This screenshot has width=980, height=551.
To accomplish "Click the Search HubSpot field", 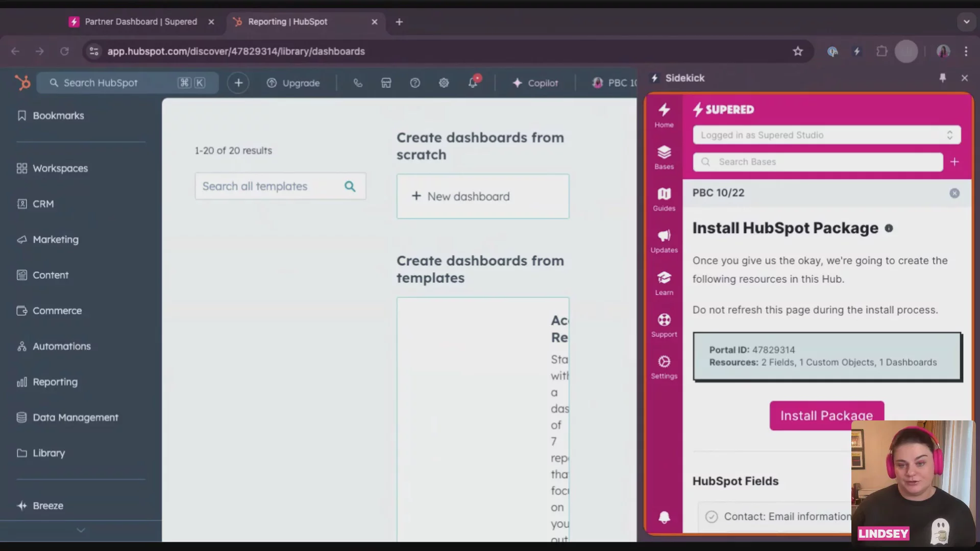I will (x=128, y=83).
